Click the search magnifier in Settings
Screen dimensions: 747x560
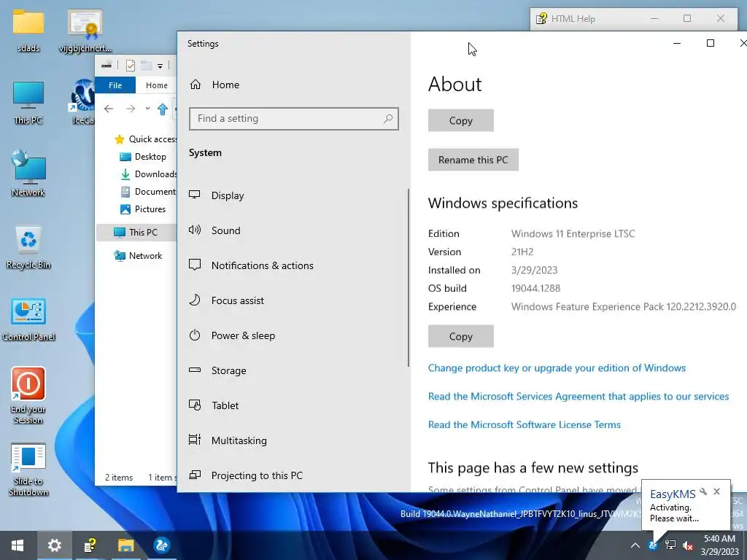(388, 119)
